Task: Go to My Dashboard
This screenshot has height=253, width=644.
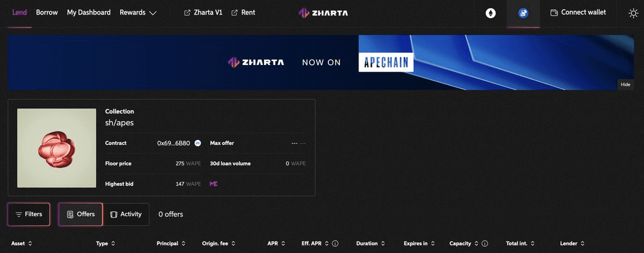Action: click(89, 12)
